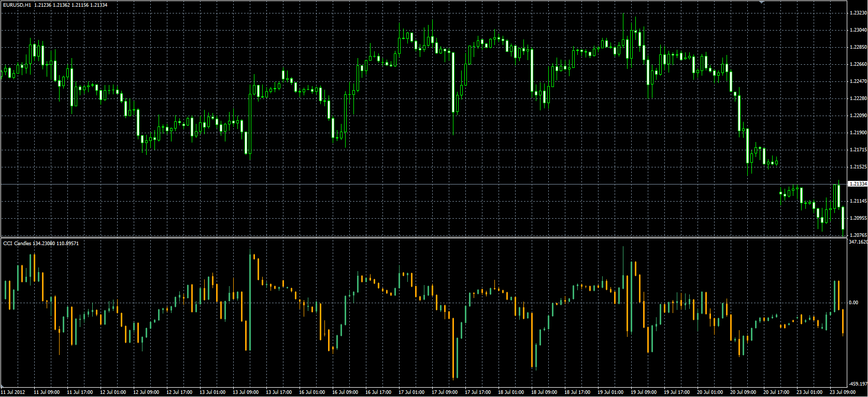Click the 13 Jul 09:00 time label
868x397 pixels.
click(x=246, y=392)
